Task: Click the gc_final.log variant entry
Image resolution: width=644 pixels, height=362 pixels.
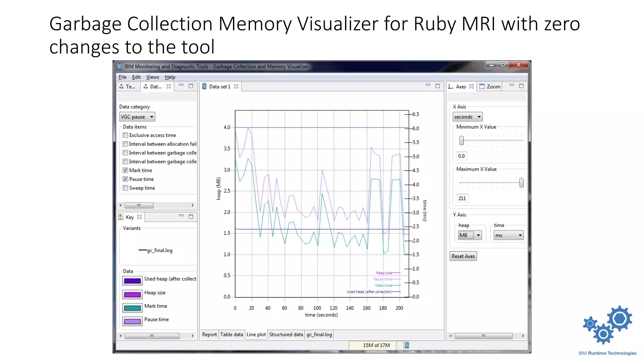Action: (x=156, y=250)
